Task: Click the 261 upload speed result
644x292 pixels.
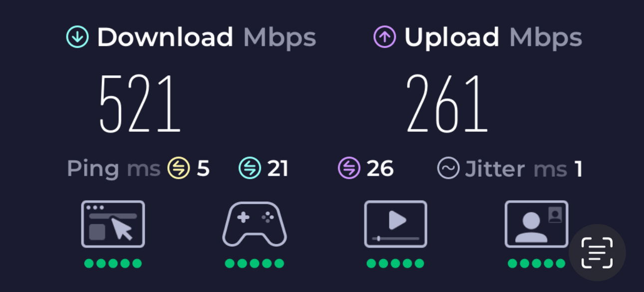Action: point(447,103)
